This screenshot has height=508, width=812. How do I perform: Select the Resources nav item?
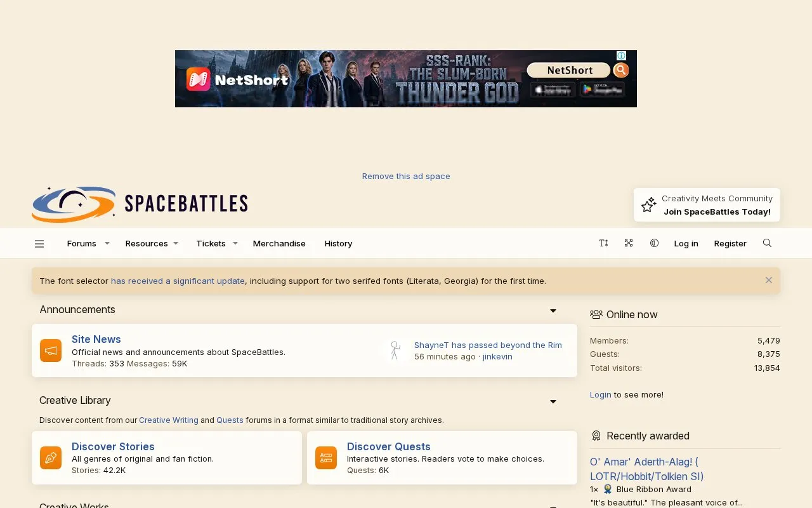click(x=147, y=243)
